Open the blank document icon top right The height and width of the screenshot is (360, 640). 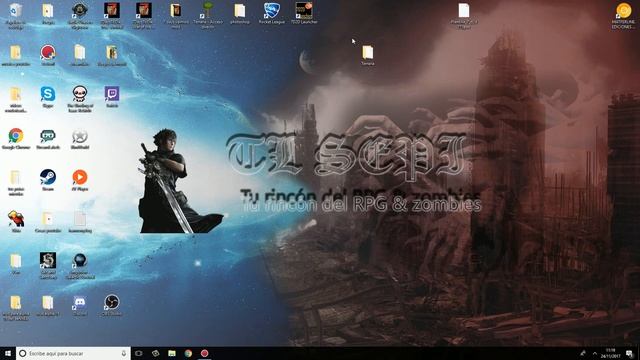click(464, 11)
